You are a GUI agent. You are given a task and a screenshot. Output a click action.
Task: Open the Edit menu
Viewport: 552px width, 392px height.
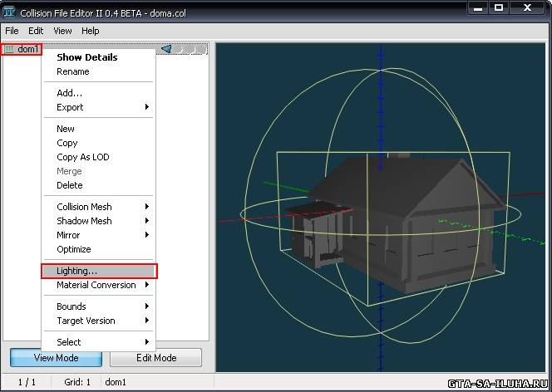coord(36,31)
